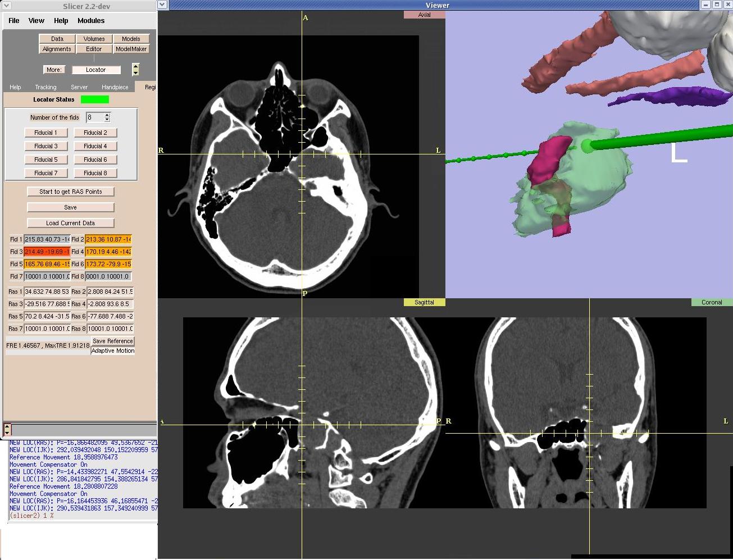Click Load Current Data button
This screenshot has height=560, width=733.
[x=70, y=223]
